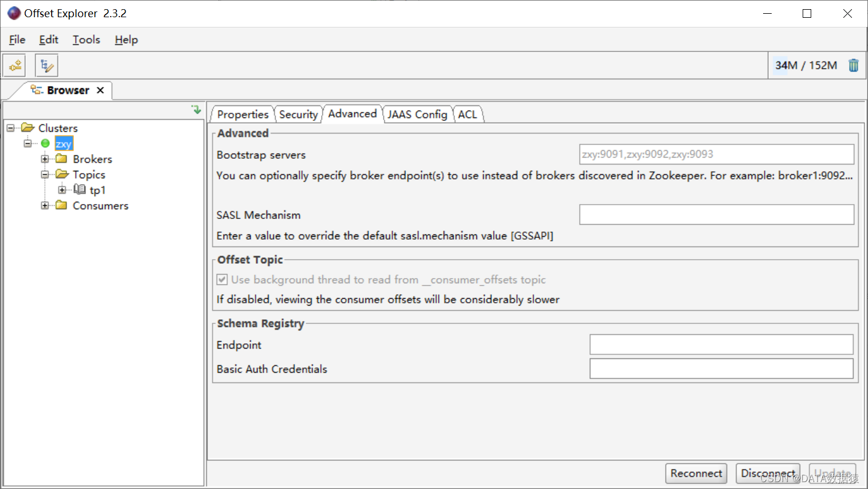The width and height of the screenshot is (868, 489).
Task: Select the Browser panel tab
Action: pyautogui.click(x=68, y=90)
